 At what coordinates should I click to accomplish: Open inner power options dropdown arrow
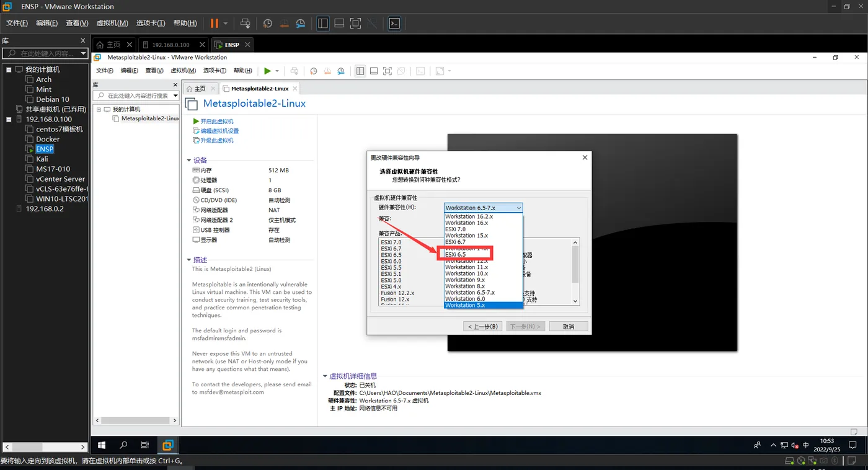[277, 71]
